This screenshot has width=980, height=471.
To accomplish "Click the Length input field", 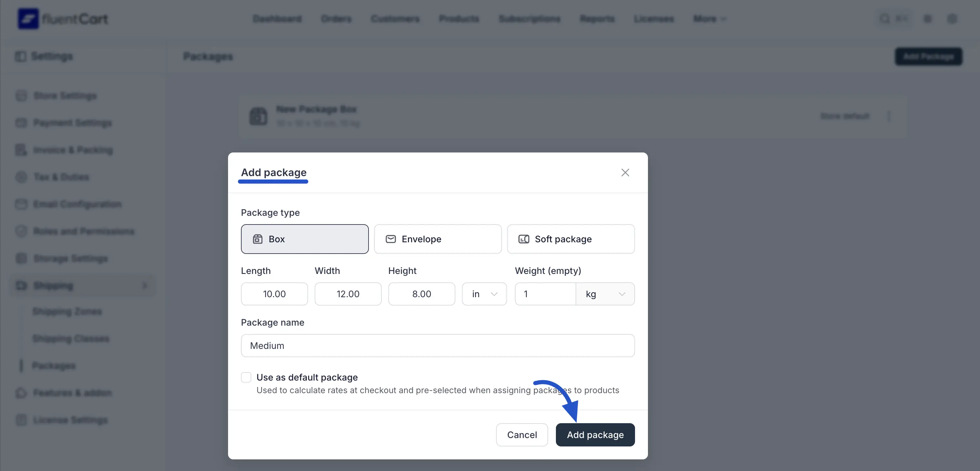I will click(x=274, y=294).
